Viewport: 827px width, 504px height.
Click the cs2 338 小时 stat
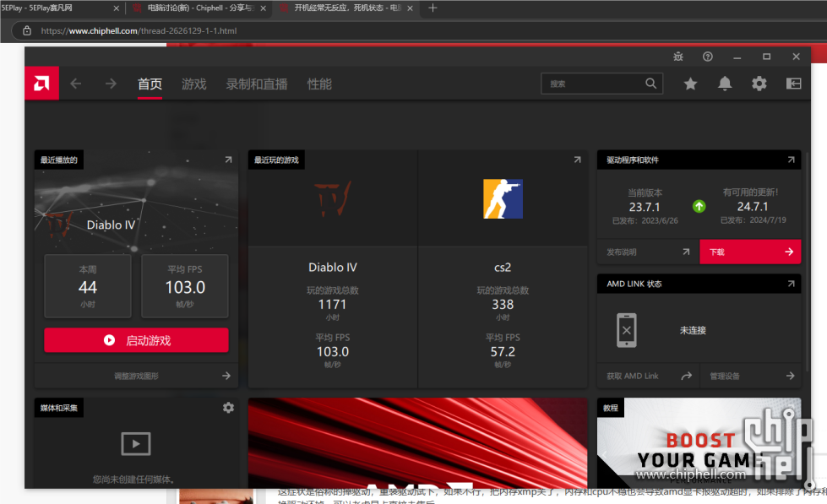(503, 304)
